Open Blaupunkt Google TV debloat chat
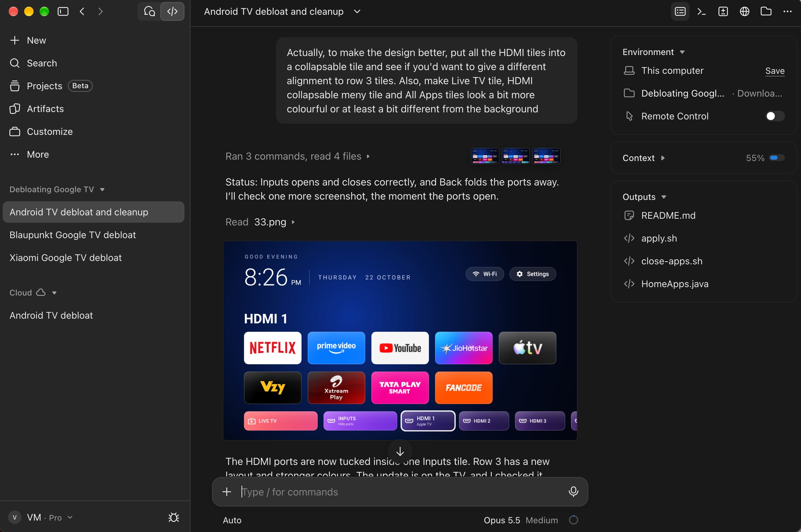 pyautogui.click(x=93, y=235)
